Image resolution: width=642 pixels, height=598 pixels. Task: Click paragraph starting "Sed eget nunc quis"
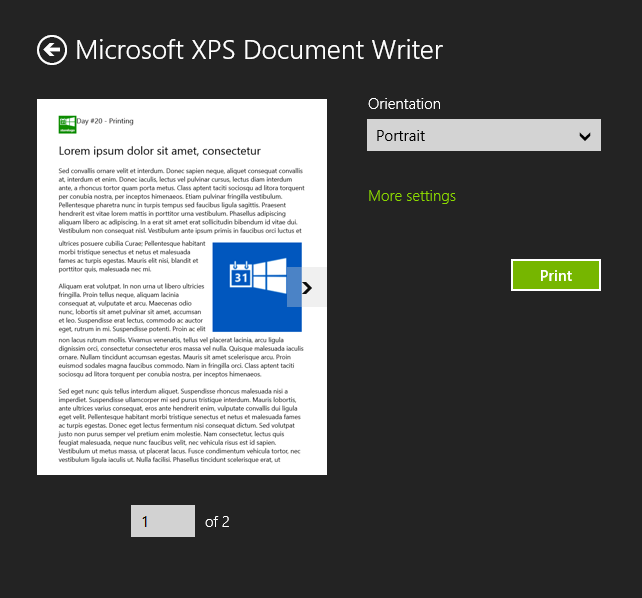pyautogui.click(x=181, y=425)
